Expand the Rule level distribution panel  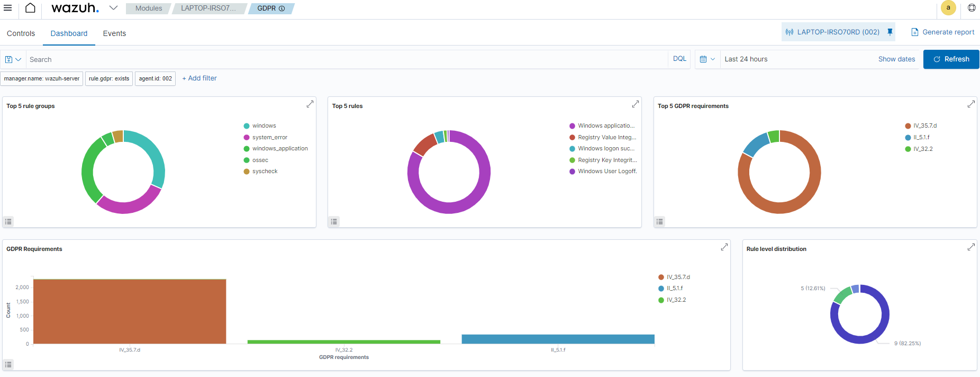pos(971,247)
